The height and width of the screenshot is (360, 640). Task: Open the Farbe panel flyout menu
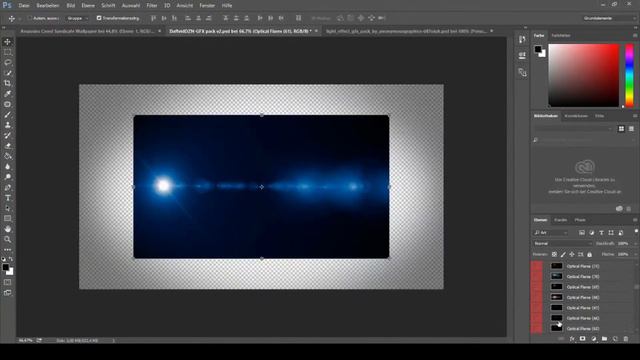(x=635, y=36)
